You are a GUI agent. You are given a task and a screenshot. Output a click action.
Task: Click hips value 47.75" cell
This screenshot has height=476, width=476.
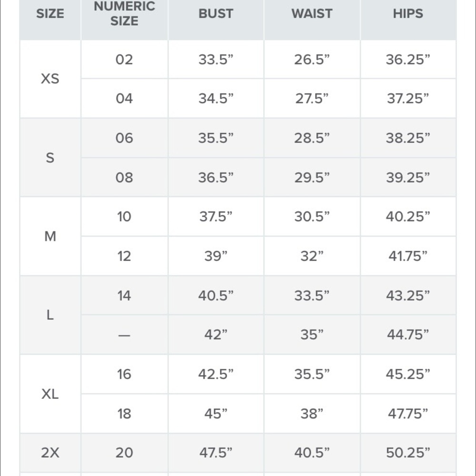pyautogui.click(x=408, y=414)
